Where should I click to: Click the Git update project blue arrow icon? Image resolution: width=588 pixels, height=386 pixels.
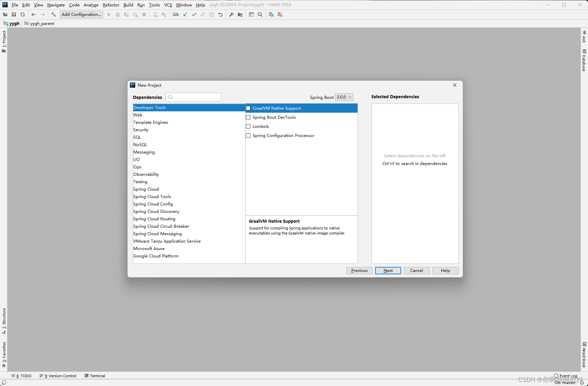(185, 15)
